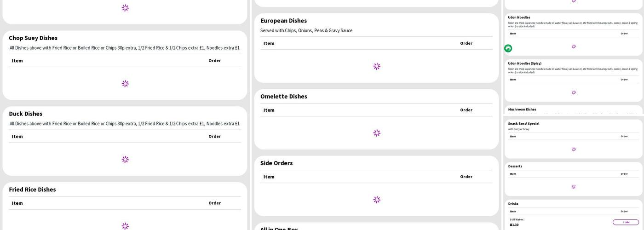Click the Fried Rice Dishes heading
Screen dimensions: 644x230
(32, 190)
